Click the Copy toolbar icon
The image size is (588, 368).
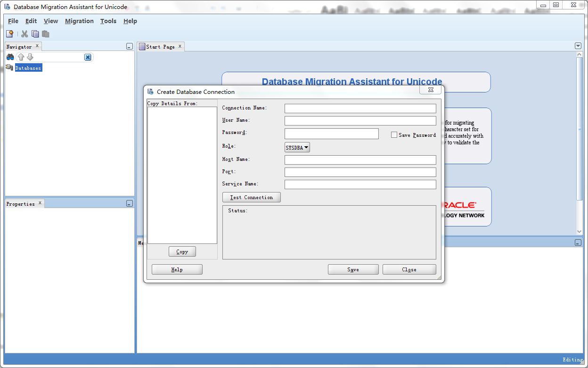point(35,34)
